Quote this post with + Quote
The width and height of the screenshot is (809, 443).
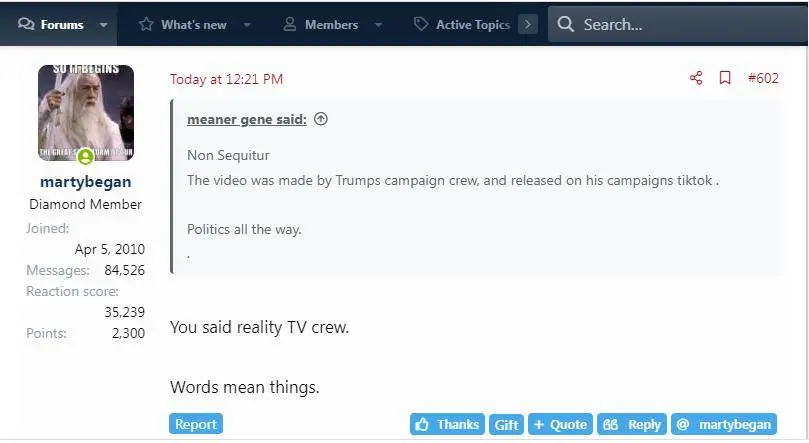[x=560, y=424]
